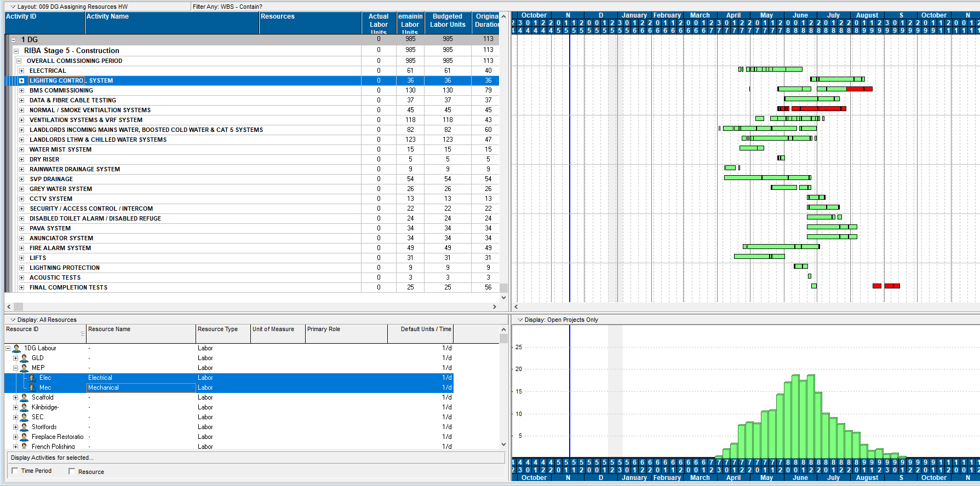Click the Mechanical resource name field
This screenshot has height=486, width=980.
click(141, 387)
